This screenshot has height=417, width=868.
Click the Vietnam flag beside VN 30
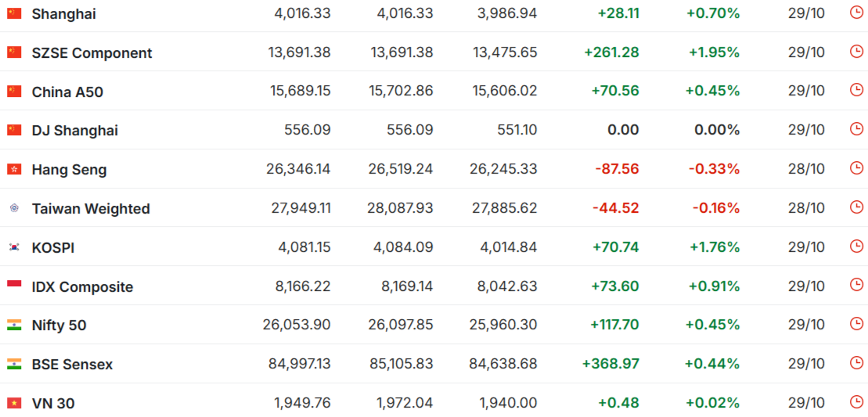(x=14, y=403)
